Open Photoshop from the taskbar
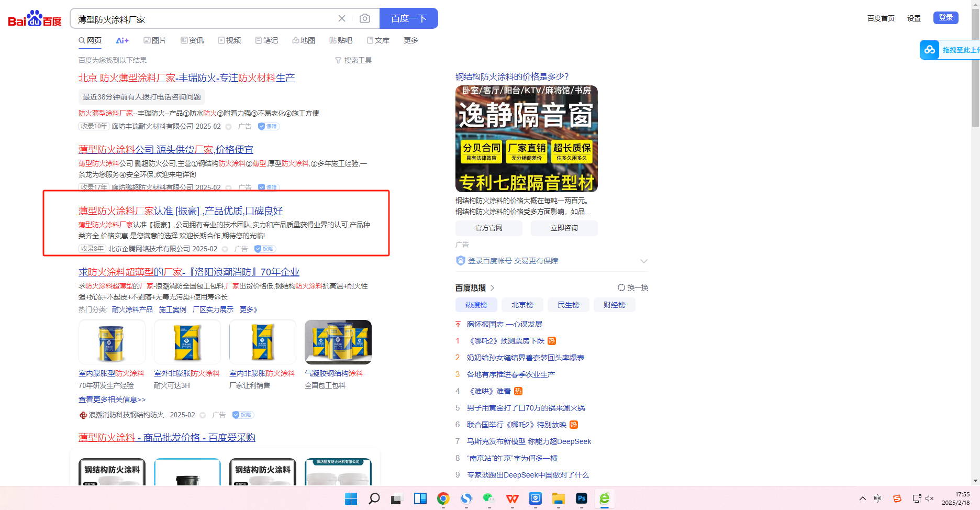The image size is (980, 510). click(x=582, y=498)
